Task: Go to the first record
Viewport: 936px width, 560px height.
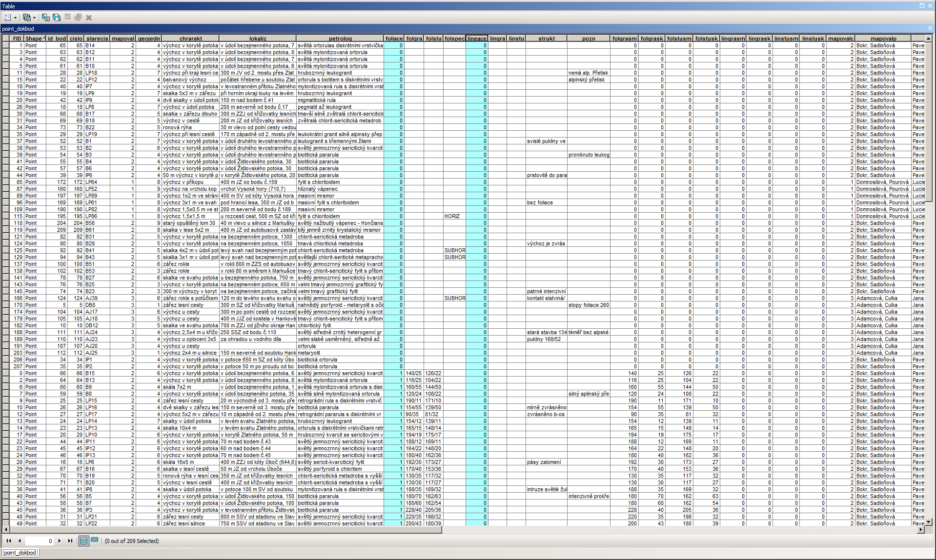Action: click(x=9, y=540)
